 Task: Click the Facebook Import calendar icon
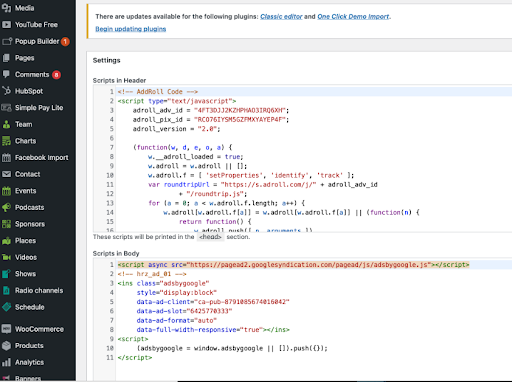pyautogui.click(x=6, y=158)
